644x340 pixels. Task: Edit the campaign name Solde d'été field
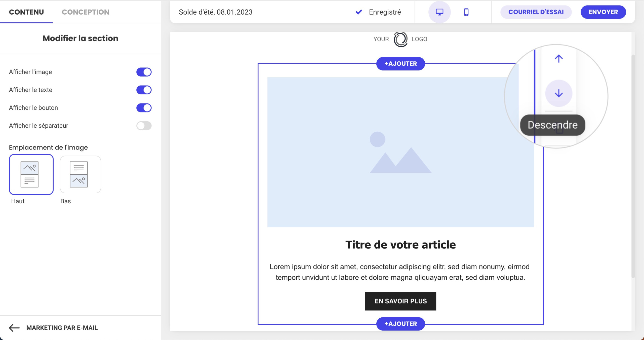[216, 12]
